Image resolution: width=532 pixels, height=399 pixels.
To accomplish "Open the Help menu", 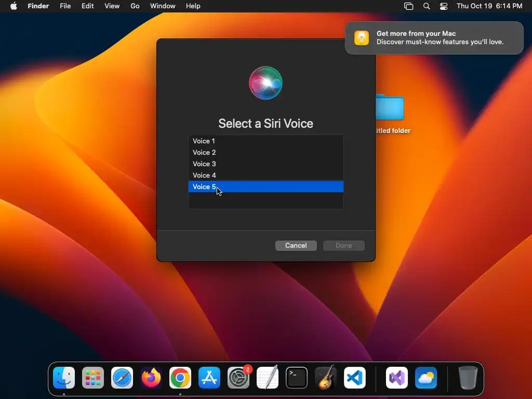I will [193, 6].
